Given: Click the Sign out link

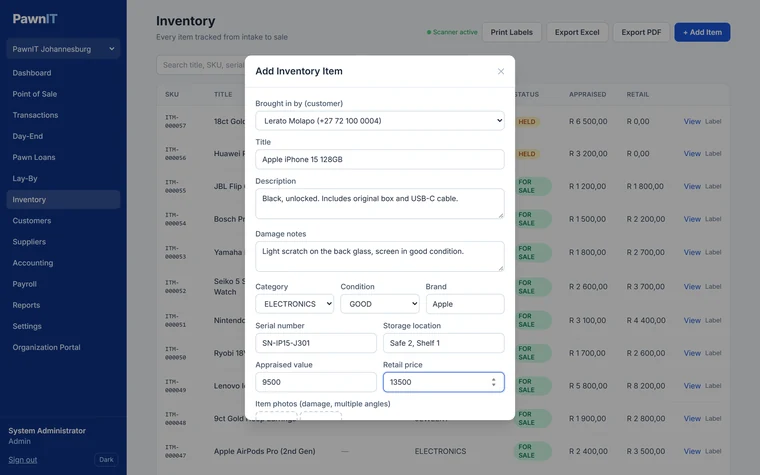Looking at the screenshot, I should click(23, 459).
